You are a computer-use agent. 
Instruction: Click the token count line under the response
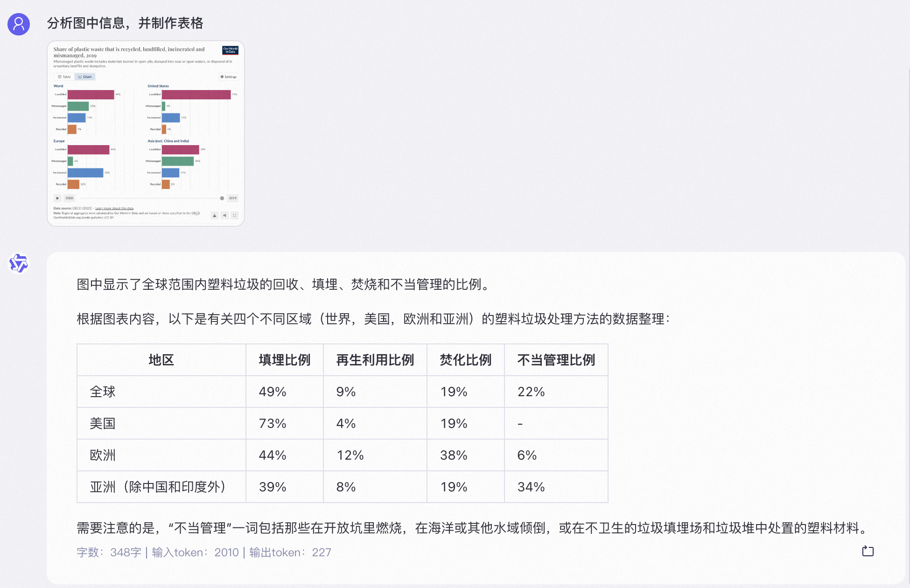click(x=204, y=553)
